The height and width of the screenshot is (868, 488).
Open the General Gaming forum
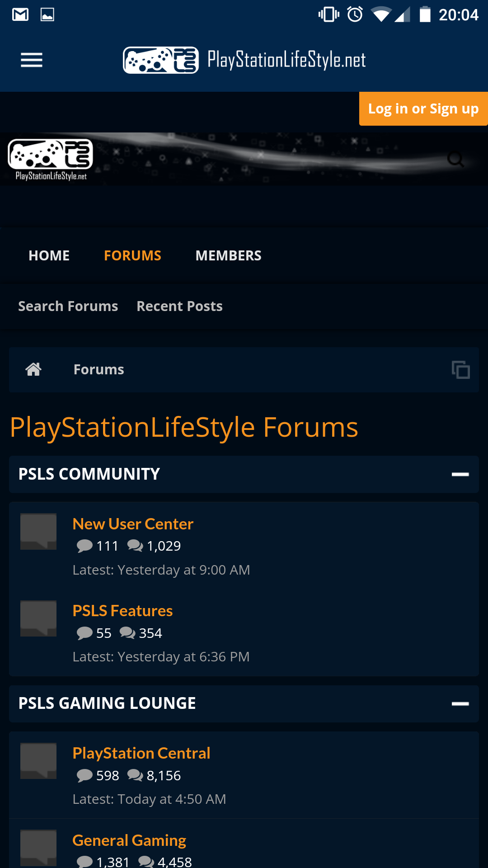129,840
